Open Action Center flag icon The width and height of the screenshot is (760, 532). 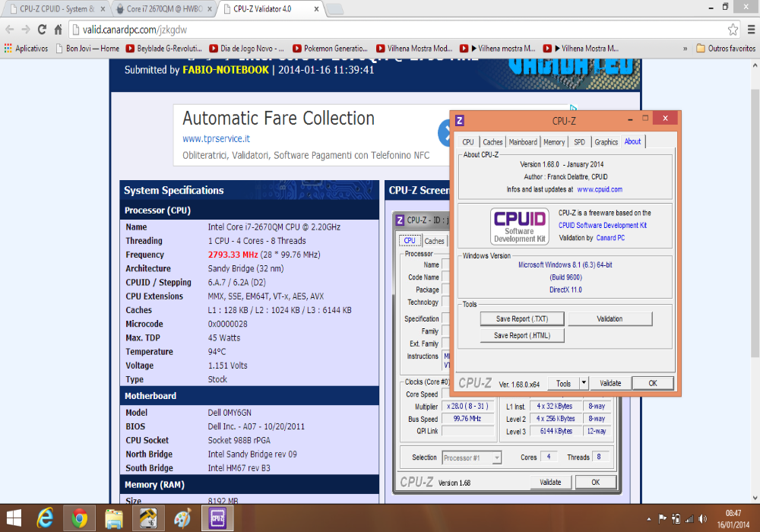tap(663, 519)
